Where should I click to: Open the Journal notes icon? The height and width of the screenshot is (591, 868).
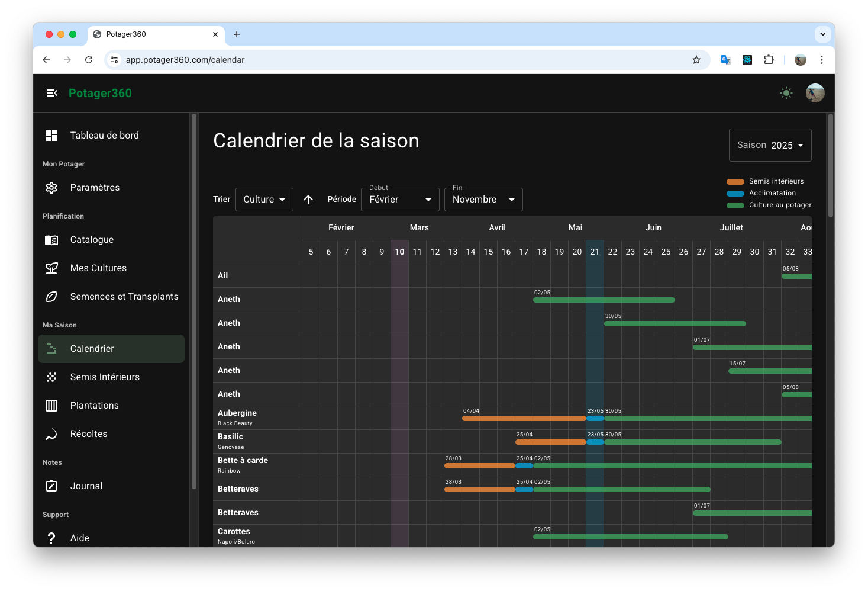(51, 486)
